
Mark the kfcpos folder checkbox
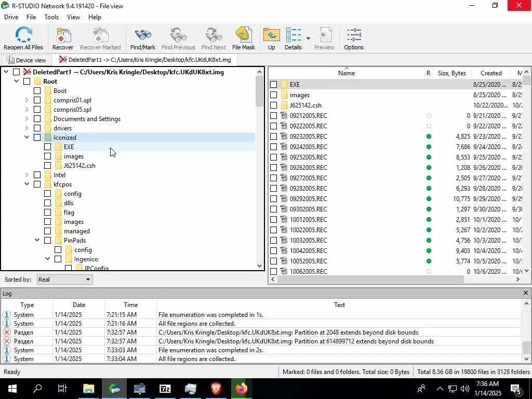37,184
